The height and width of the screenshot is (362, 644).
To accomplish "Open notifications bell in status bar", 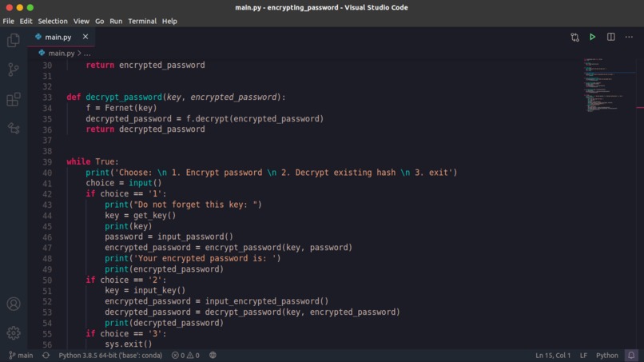I will tap(631, 355).
